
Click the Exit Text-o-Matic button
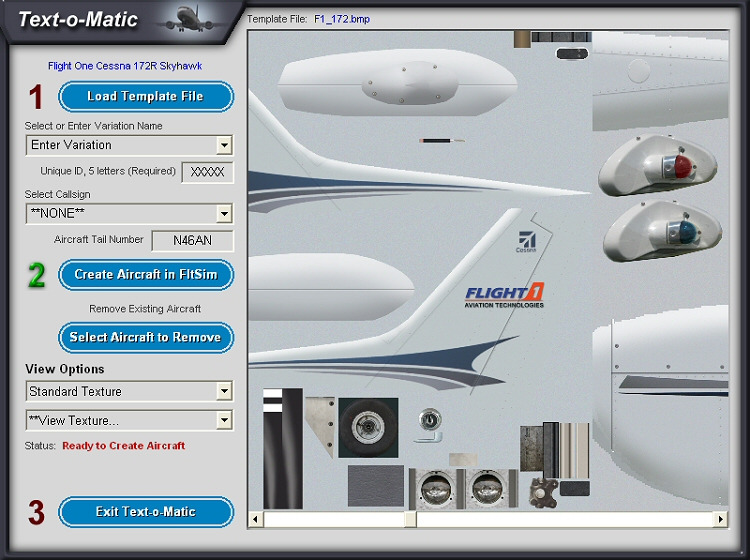coord(146,512)
